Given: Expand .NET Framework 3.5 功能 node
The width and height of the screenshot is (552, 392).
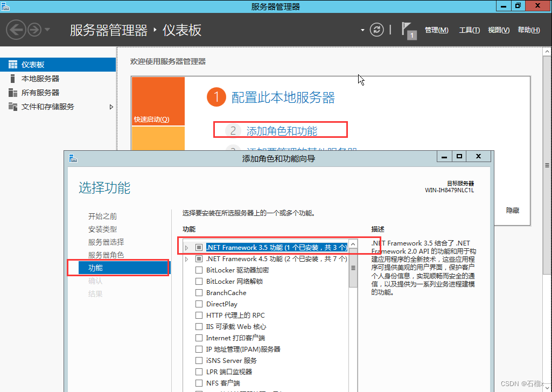Looking at the screenshot, I should 186,248.
